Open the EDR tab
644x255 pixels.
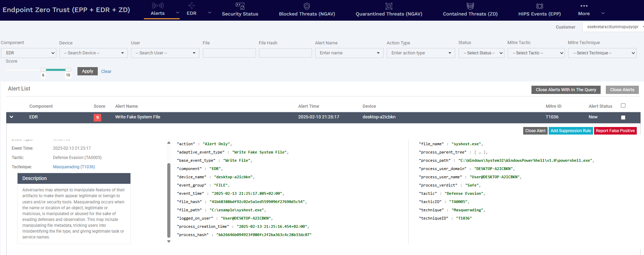coord(191,13)
